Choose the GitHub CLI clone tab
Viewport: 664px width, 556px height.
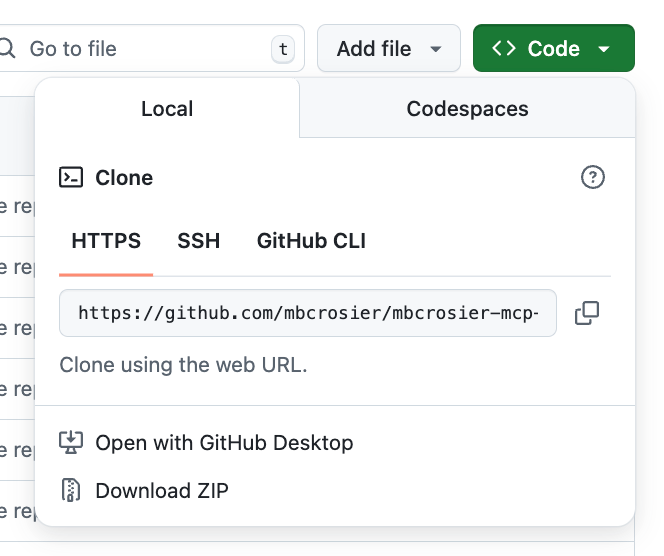pos(311,241)
